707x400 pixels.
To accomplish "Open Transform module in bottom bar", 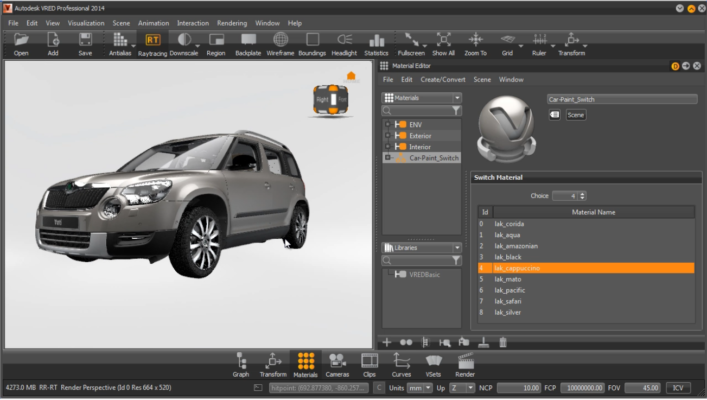I will click(x=273, y=365).
